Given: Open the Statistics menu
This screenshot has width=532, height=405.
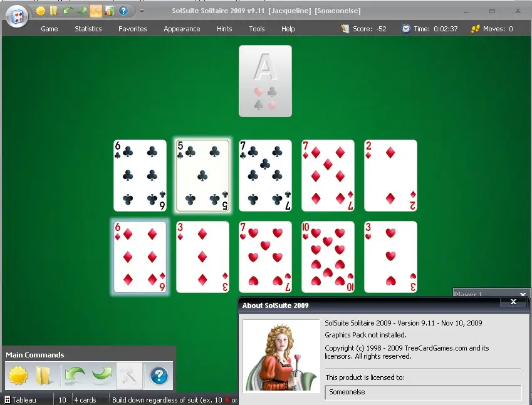Looking at the screenshot, I should tap(88, 29).
